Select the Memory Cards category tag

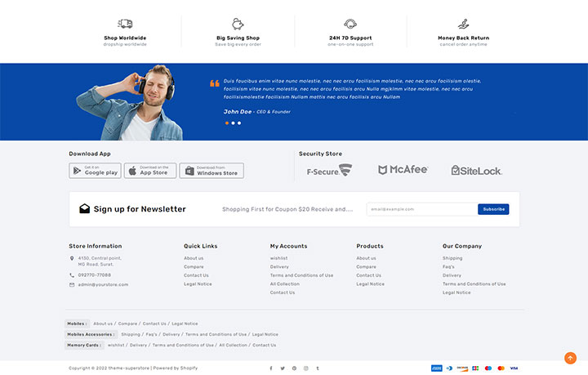[x=84, y=346]
